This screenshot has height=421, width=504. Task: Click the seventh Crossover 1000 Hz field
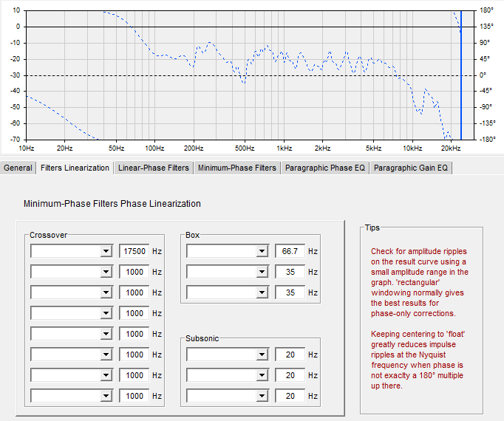click(x=134, y=375)
